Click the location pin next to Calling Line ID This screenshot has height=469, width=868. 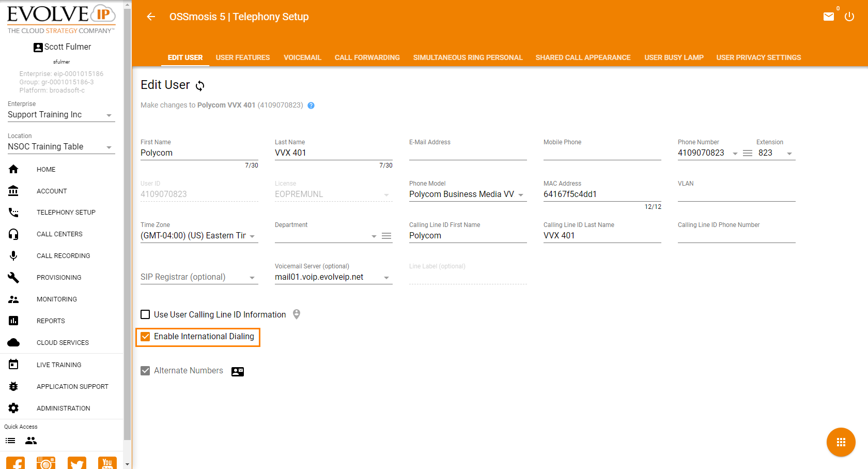click(x=297, y=314)
